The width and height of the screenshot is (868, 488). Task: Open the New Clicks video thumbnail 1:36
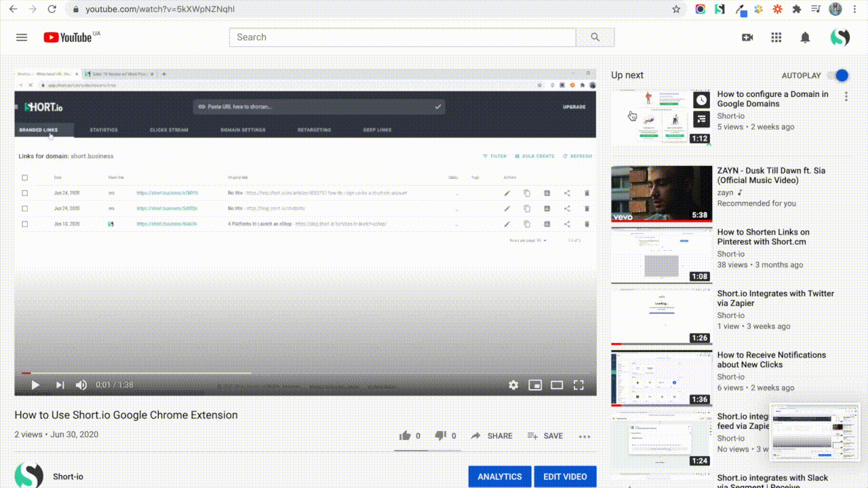[x=662, y=379]
